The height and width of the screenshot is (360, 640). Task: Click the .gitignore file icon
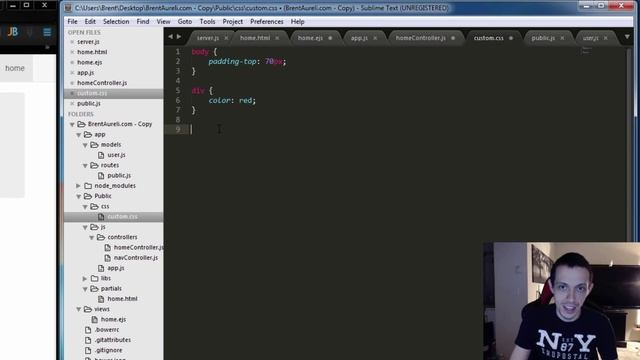click(88, 350)
